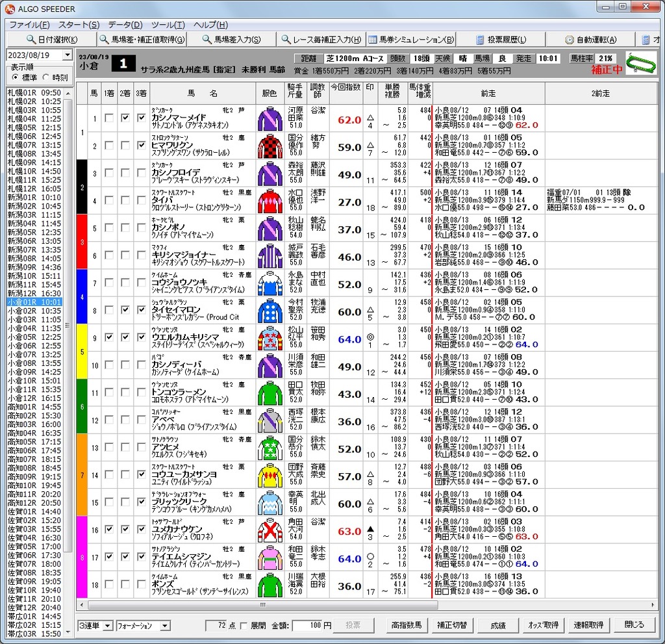This screenshot has width=665, height=644.
Task: Click the 閉じる button
Action: click(x=634, y=625)
